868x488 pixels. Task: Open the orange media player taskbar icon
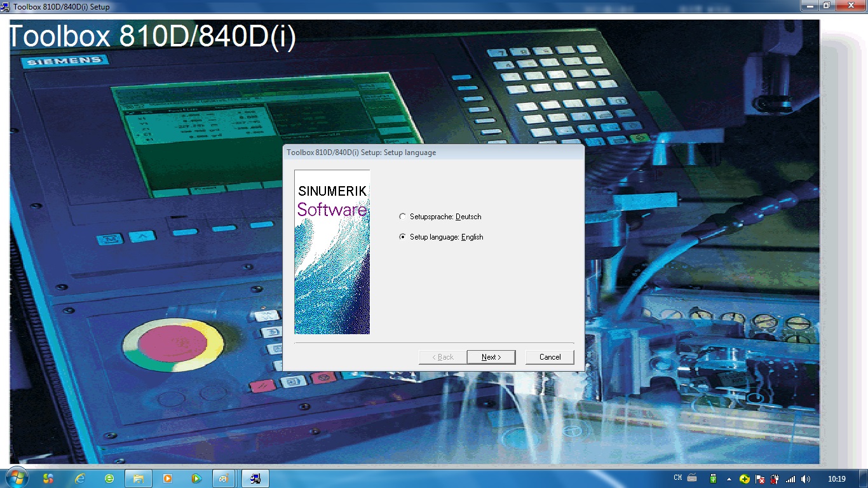[168, 478]
